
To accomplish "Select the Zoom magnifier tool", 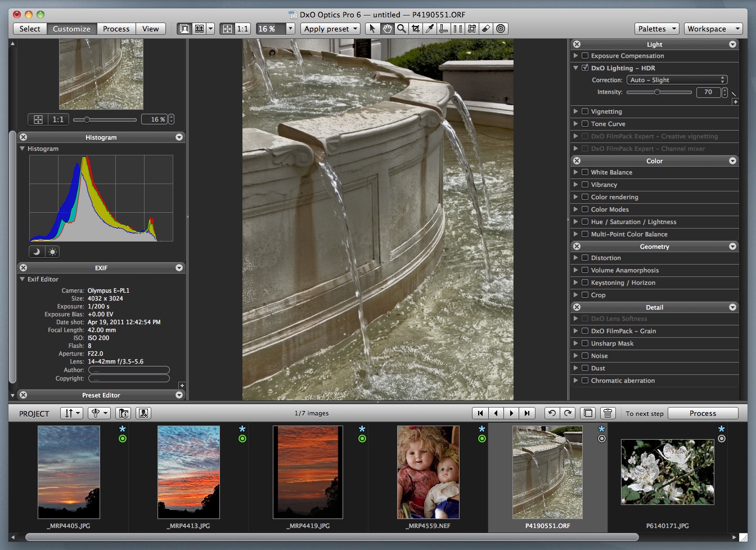I will click(401, 29).
